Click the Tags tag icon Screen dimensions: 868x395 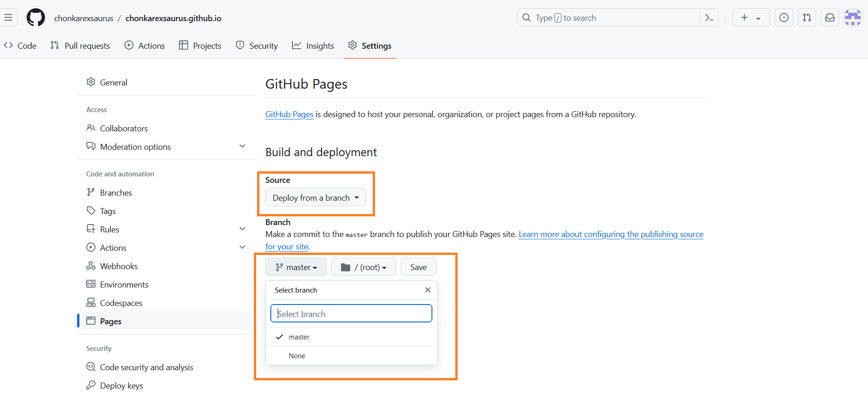(91, 211)
